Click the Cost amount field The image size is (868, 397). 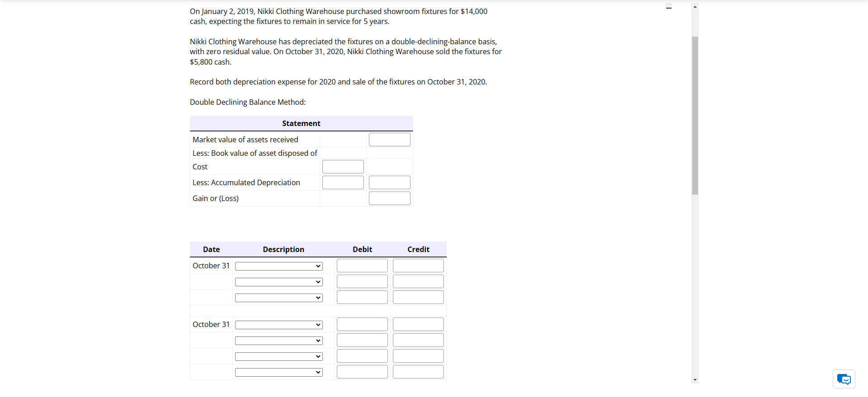[343, 167]
